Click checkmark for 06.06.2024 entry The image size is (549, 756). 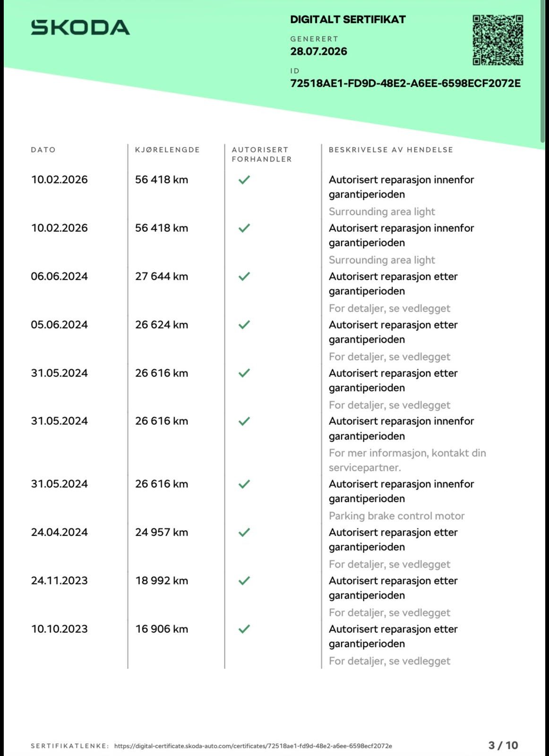pos(244,276)
